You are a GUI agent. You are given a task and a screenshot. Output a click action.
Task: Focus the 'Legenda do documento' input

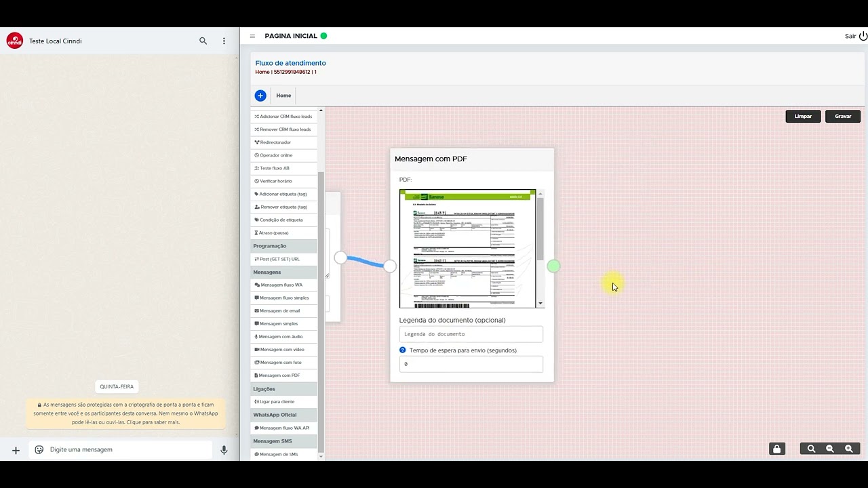(x=471, y=334)
